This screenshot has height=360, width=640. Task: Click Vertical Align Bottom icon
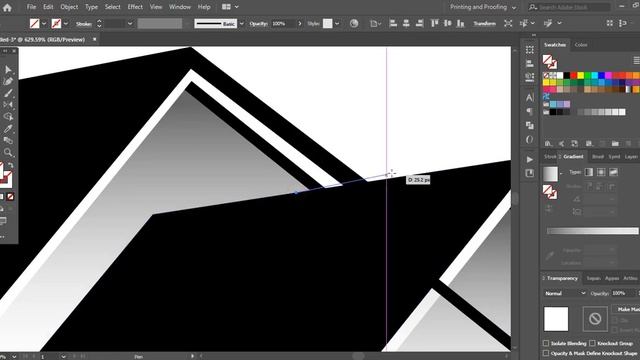[460, 24]
